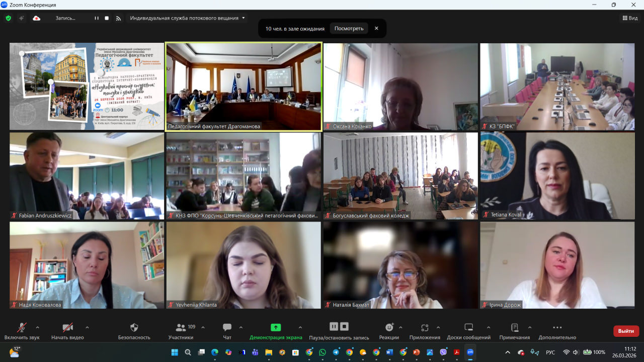The height and width of the screenshot is (362, 644).
Task: Start camera with Начать видео
Action: point(67,328)
